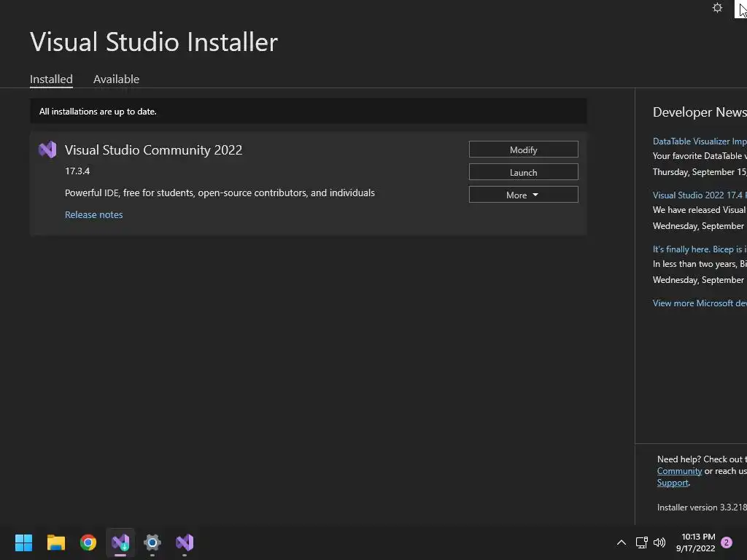Launch Google Chrome from the taskbar

click(88, 542)
